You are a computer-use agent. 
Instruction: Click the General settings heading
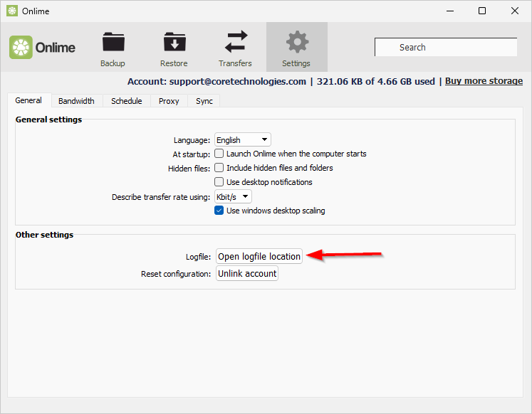48,120
